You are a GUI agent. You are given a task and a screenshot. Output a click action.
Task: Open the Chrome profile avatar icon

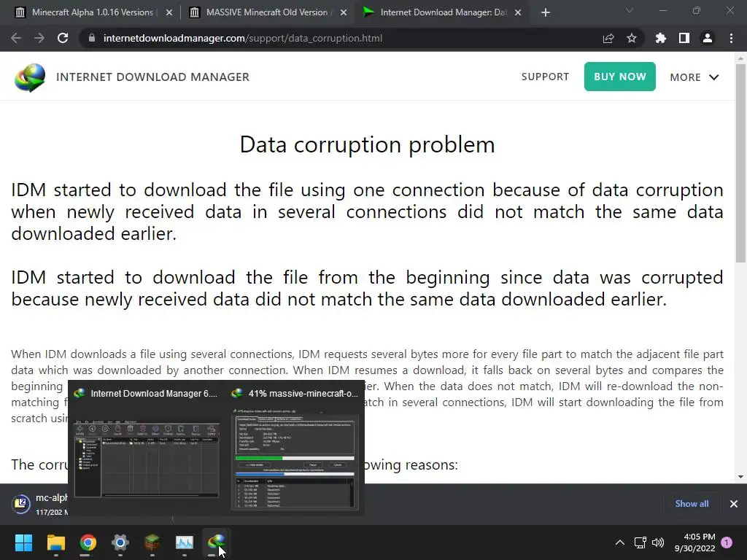(708, 38)
